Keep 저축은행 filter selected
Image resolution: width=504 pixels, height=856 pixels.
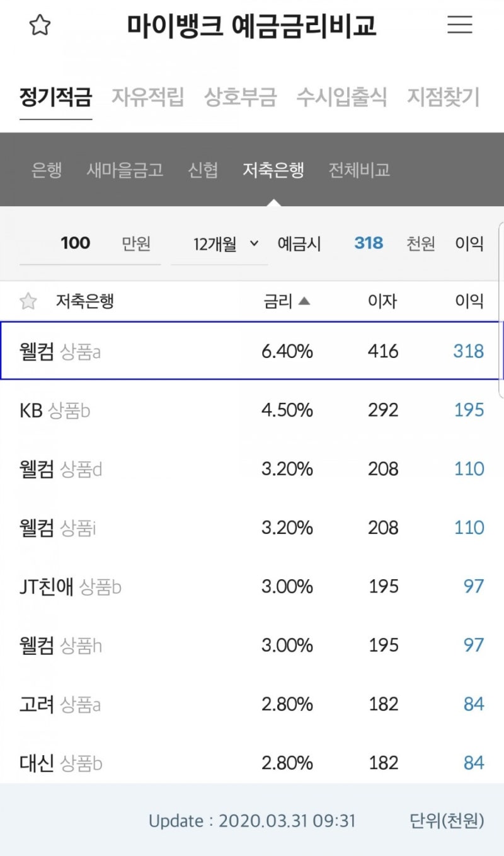pyautogui.click(x=273, y=170)
